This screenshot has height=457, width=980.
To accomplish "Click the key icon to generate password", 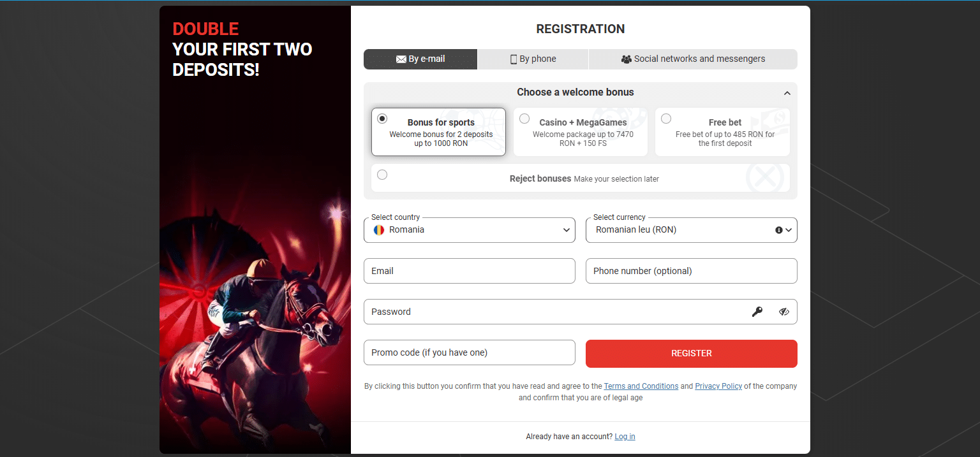I will point(757,312).
